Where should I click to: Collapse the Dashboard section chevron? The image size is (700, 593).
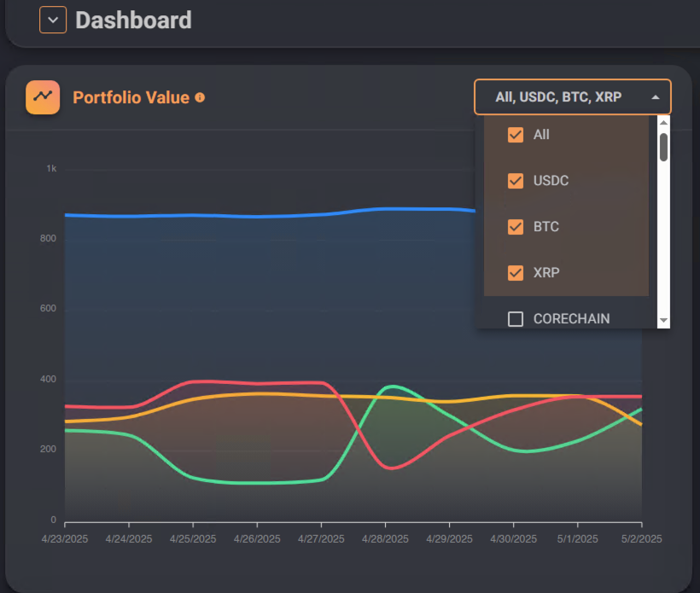coord(53,20)
